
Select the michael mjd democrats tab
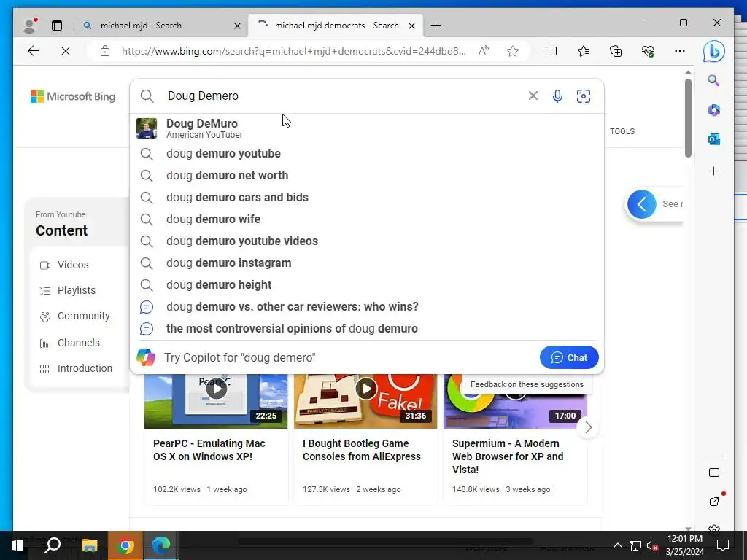click(337, 26)
